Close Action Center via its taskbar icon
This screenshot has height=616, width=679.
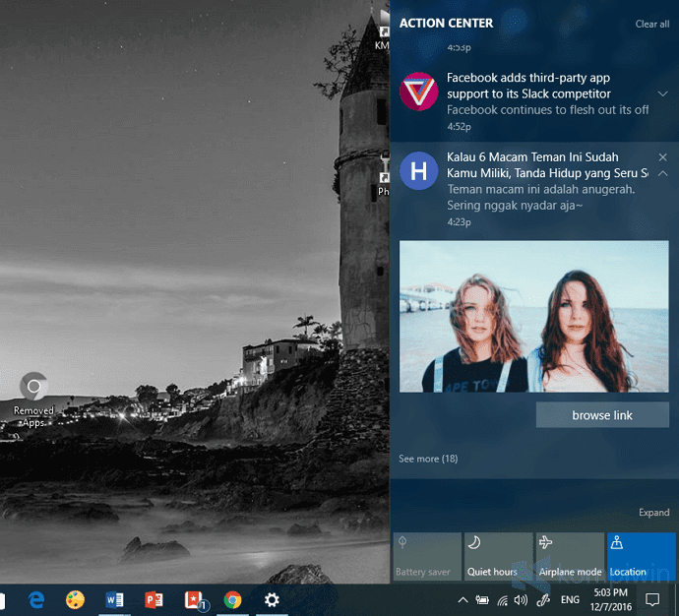652,600
